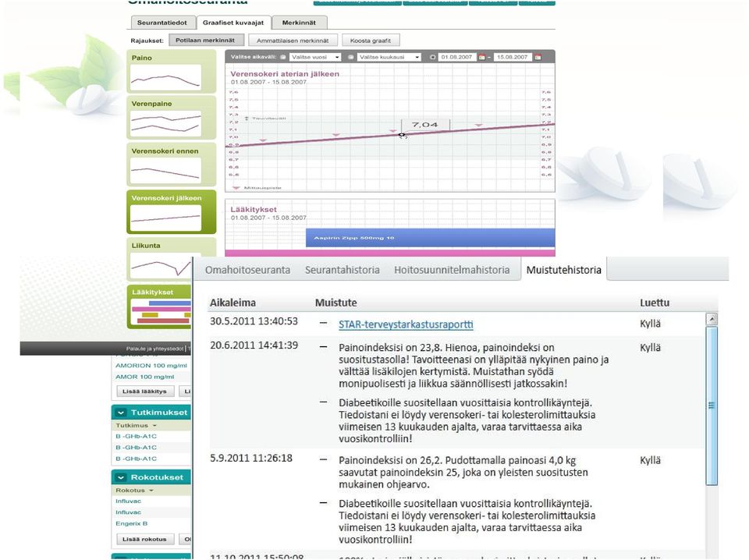Select the year range radio button

click(x=282, y=57)
